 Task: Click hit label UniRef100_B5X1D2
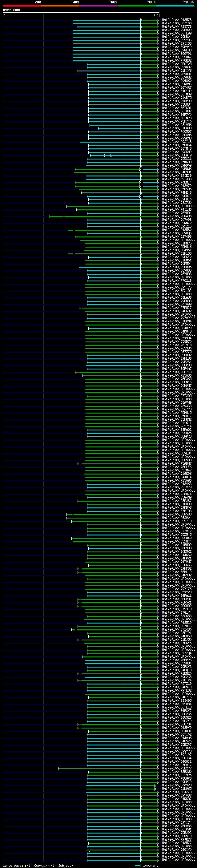pyautogui.click(x=177, y=291)
